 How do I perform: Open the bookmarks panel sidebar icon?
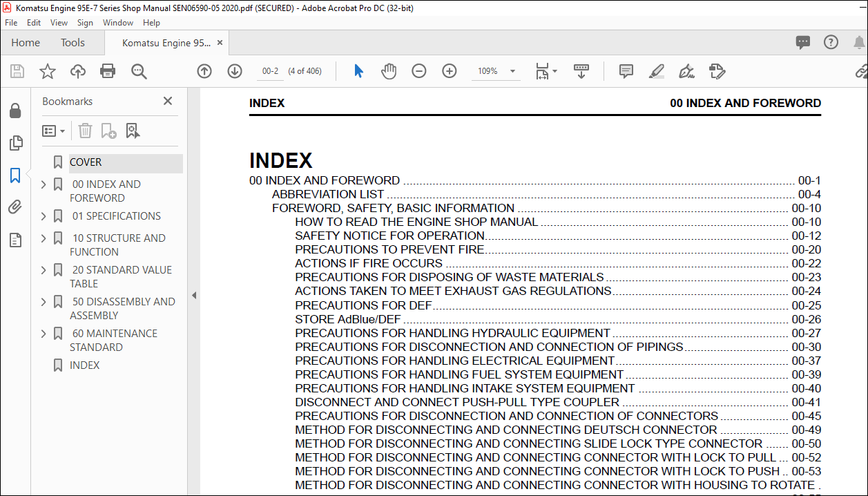tap(15, 175)
